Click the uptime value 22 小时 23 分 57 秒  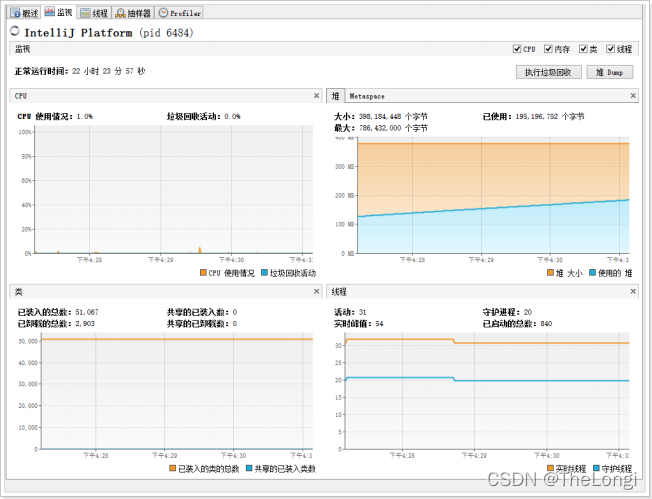coord(109,71)
